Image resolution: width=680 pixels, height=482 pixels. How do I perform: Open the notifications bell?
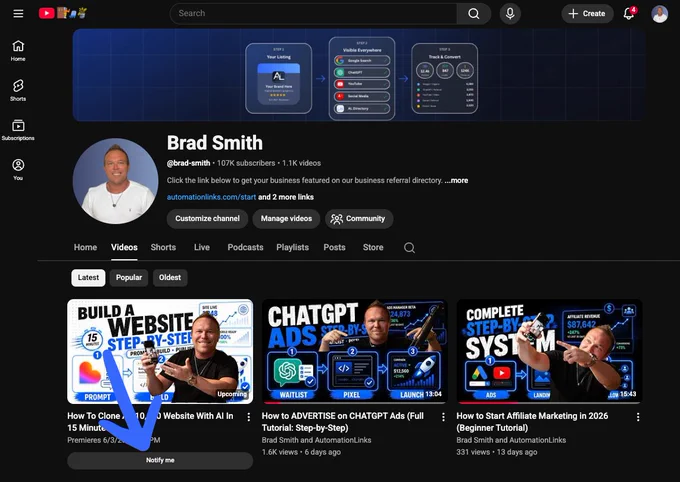coord(629,13)
